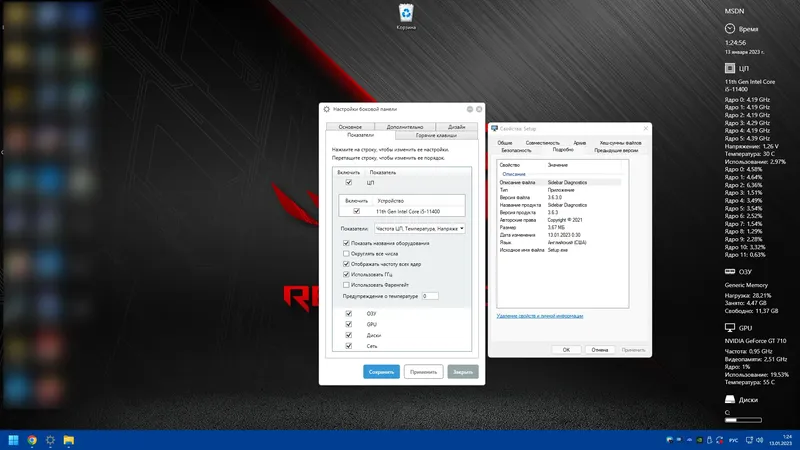Click the blue Сохранить button
800x450 pixels.
point(381,372)
